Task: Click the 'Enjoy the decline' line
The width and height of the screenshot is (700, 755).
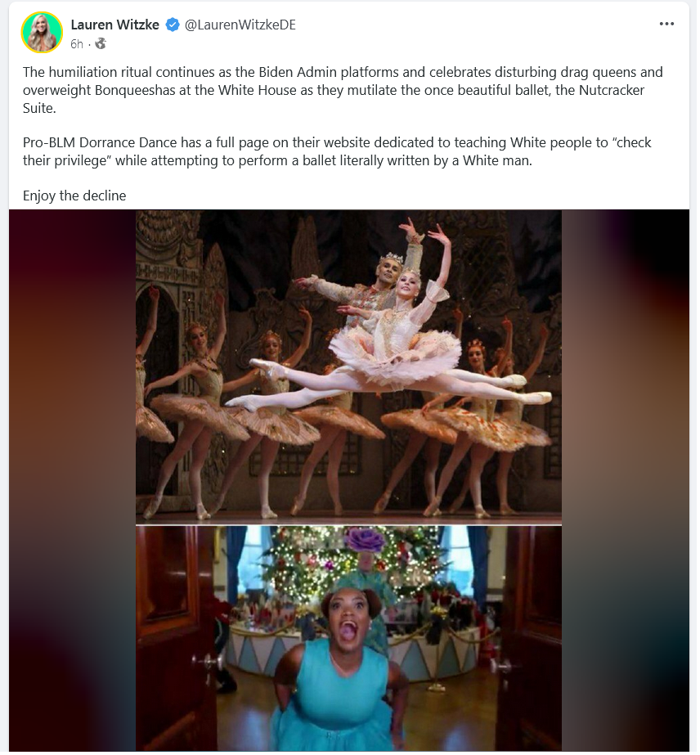Action: 74,196
